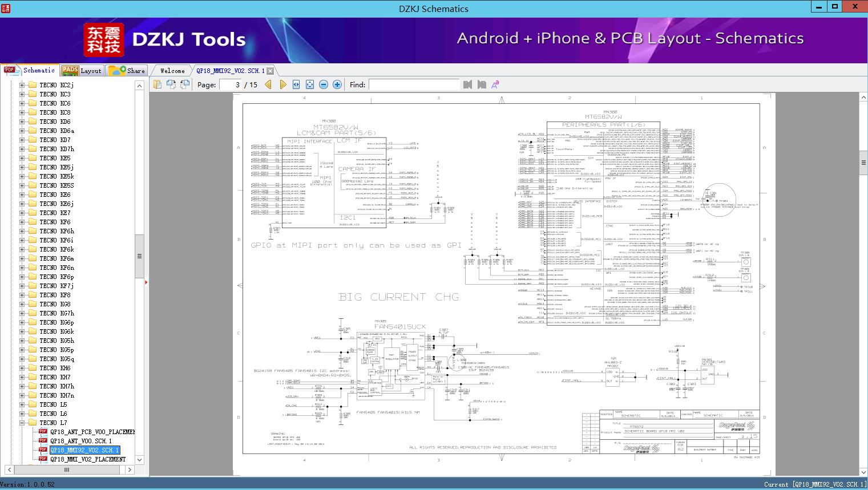
Task: Zoom in with the plus icon
Action: coord(337,84)
